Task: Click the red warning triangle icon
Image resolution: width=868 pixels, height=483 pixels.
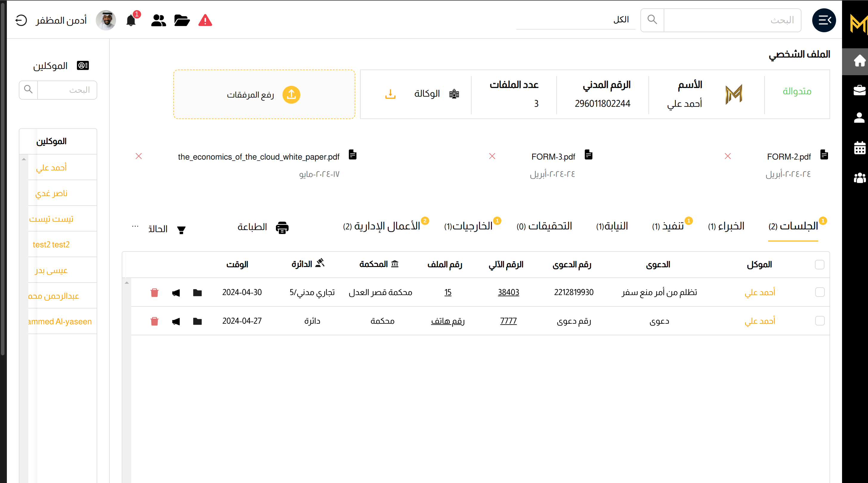Action: tap(205, 21)
